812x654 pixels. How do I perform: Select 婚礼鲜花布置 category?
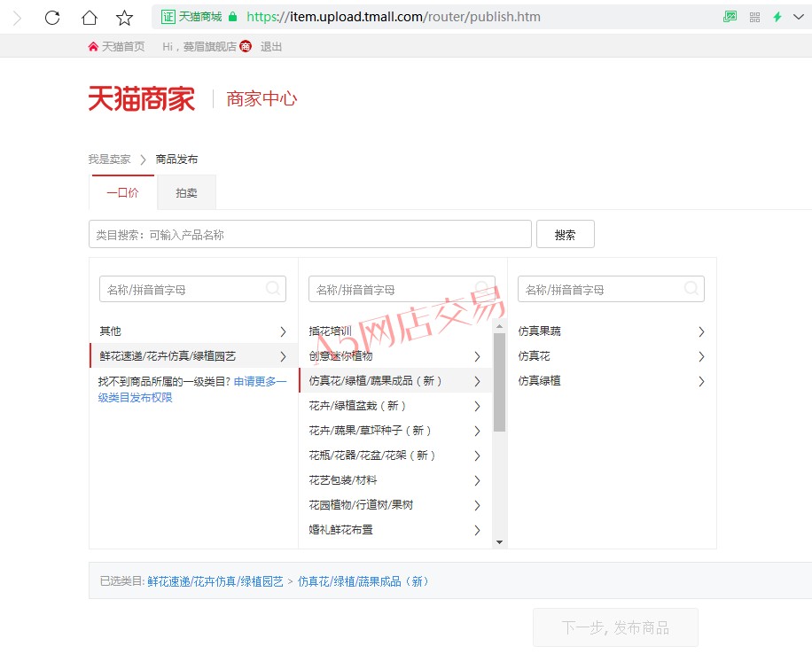[394, 530]
